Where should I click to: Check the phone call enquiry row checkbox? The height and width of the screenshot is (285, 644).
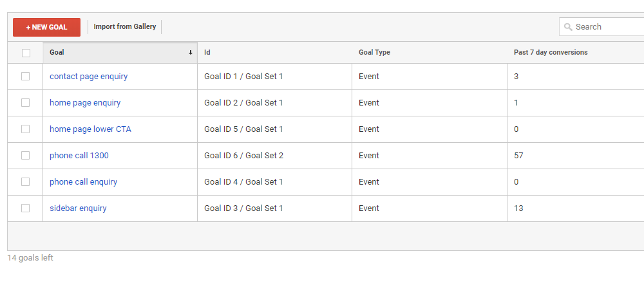click(26, 181)
